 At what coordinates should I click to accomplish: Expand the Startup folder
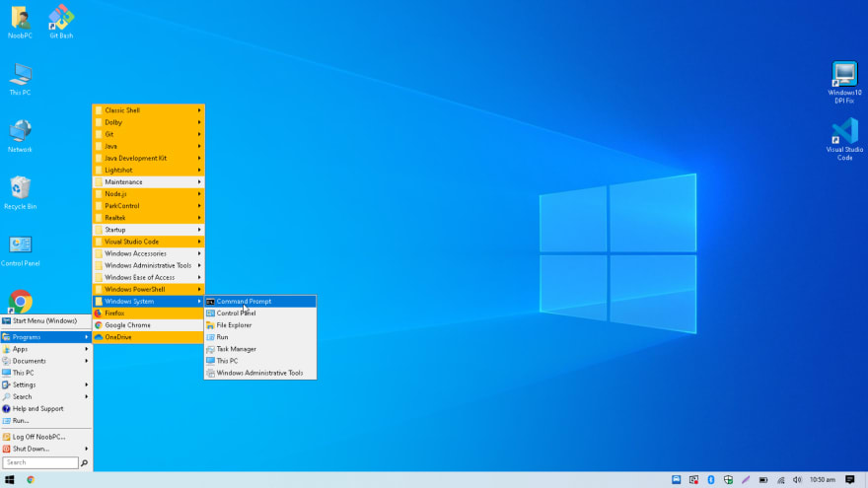pyautogui.click(x=148, y=230)
